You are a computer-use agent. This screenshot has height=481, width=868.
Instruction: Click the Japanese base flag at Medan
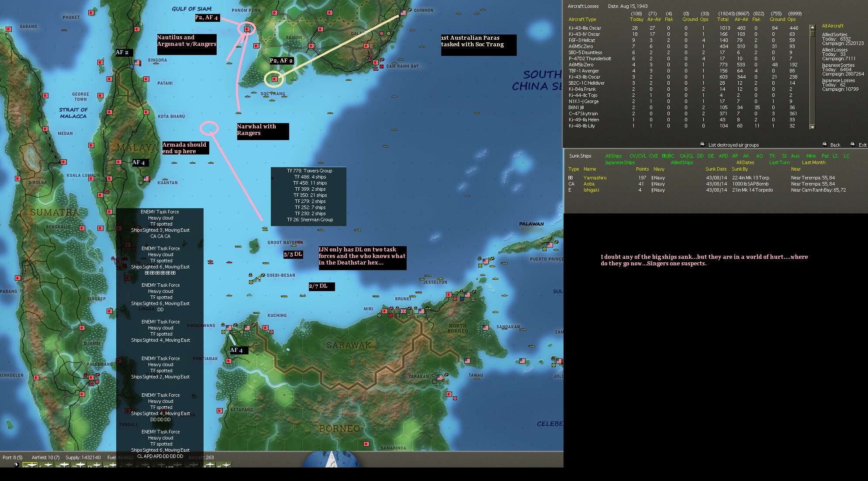(45, 129)
